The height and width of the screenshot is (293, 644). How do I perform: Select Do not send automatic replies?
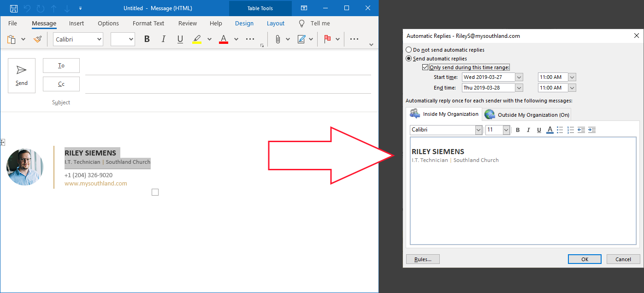tap(408, 50)
